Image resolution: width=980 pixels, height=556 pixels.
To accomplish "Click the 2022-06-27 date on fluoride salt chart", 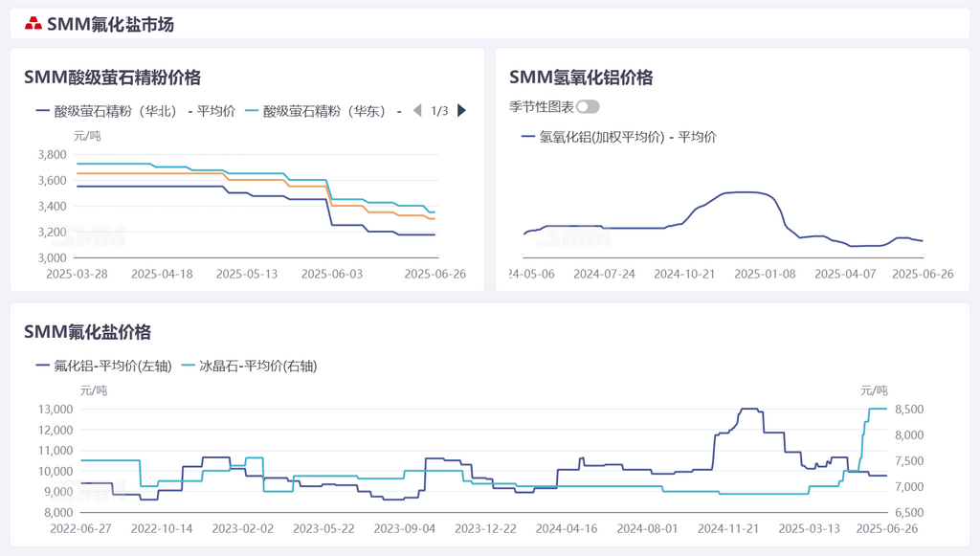I will click(80, 528).
